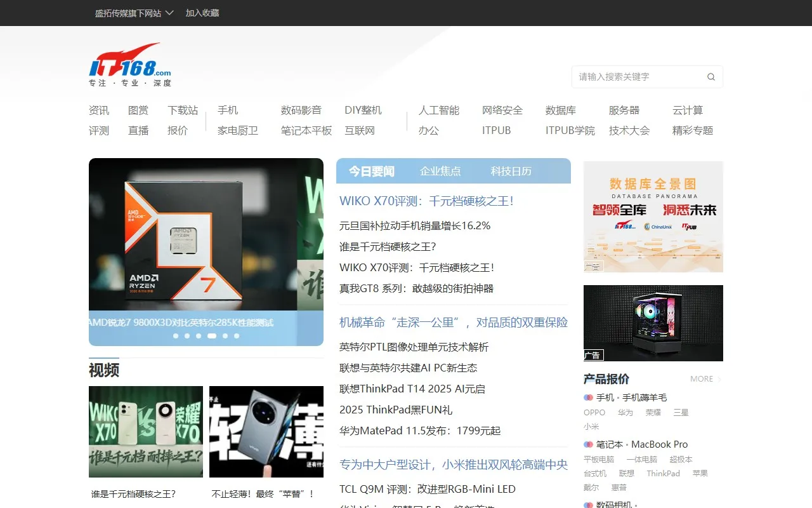Click the 数据库全景图 banner ad
812x508 pixels.
click(x=653, y=217)
